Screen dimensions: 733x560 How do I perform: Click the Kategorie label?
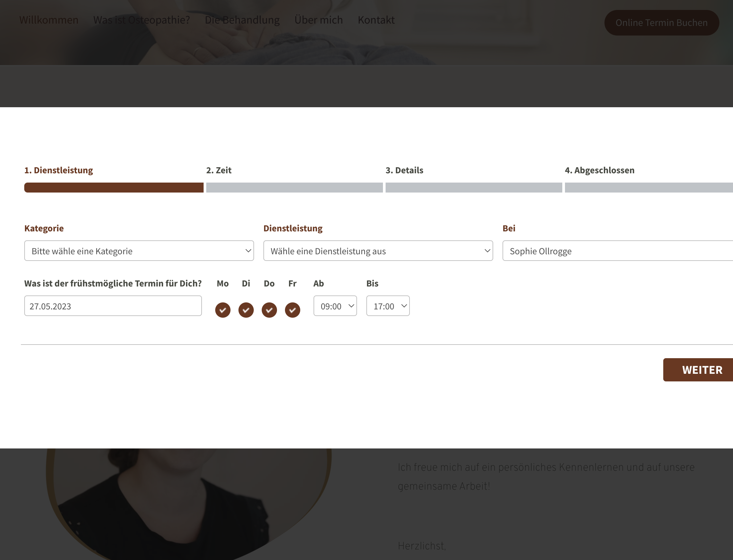(44, 228)
